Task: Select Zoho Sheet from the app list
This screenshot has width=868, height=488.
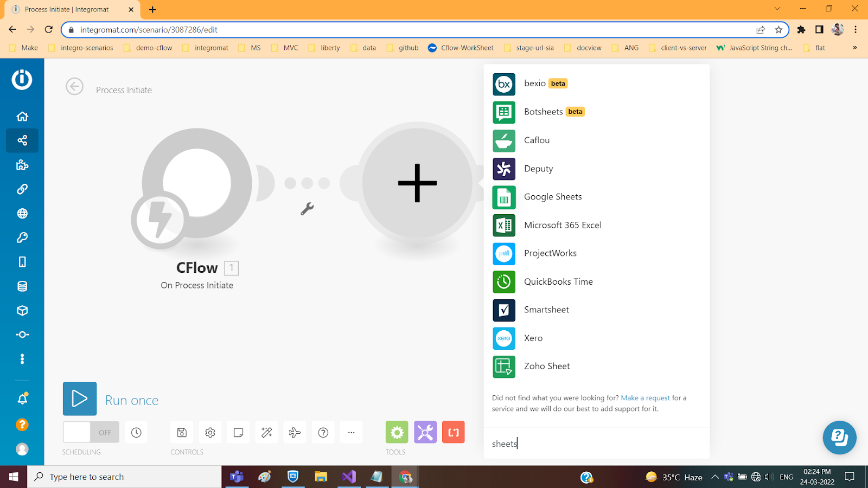Action: coord(596,366)
